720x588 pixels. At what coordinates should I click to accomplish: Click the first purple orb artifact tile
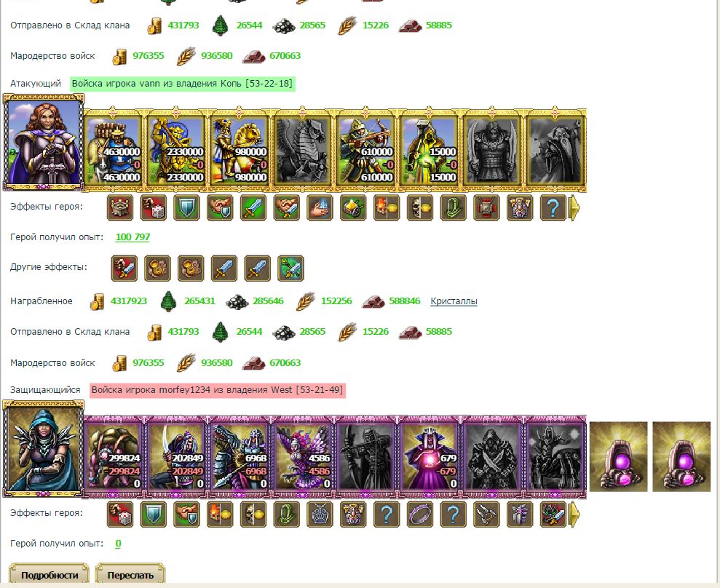[x=618, y=457]
